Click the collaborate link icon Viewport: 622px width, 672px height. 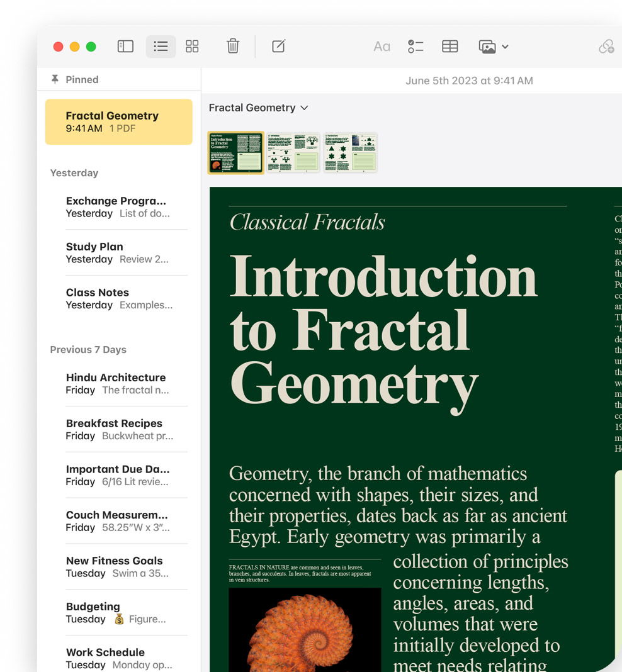point(606,47)
